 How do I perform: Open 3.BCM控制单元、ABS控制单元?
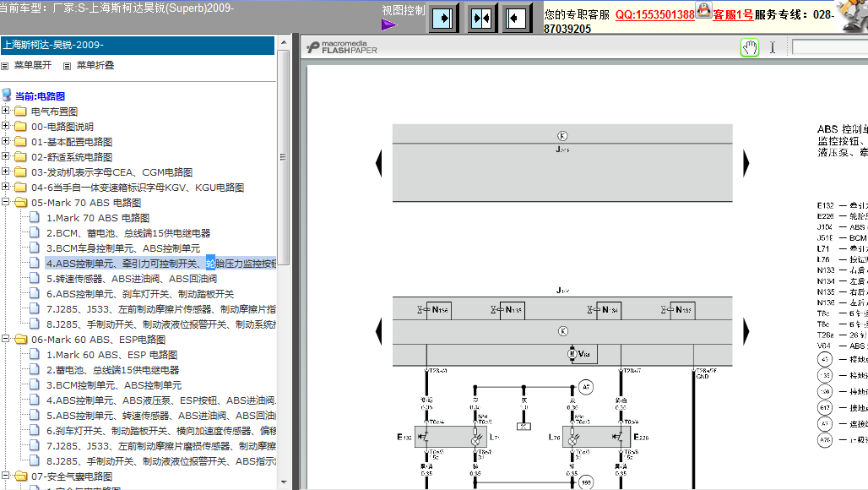(114, 385)
